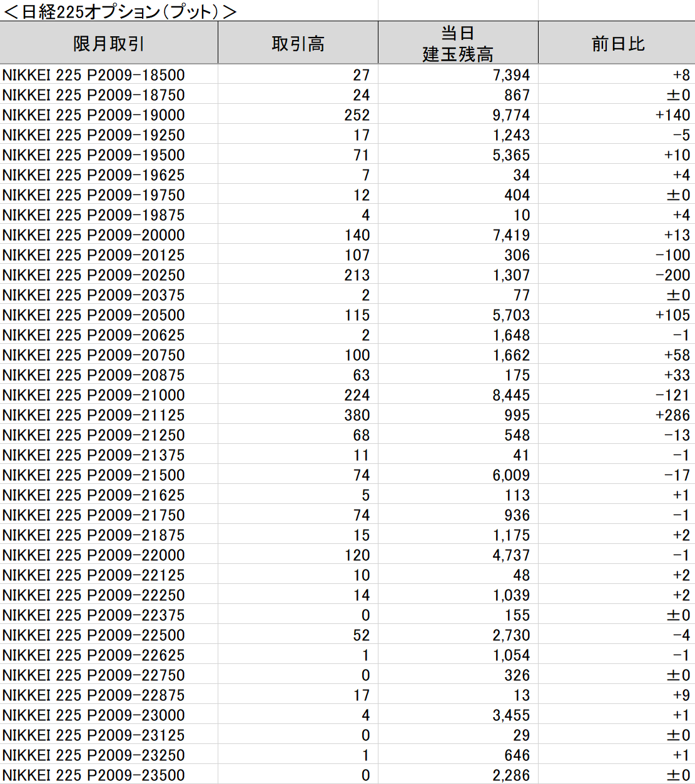Select row NIKKEI 225 P2009-20500
This screenshot has height=784, width=695.
tap(347, 314)
